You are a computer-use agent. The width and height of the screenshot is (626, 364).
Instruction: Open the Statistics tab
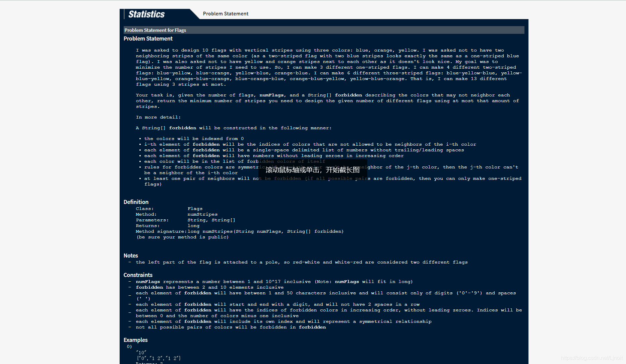pyautogui.click(x=146, y=14)
